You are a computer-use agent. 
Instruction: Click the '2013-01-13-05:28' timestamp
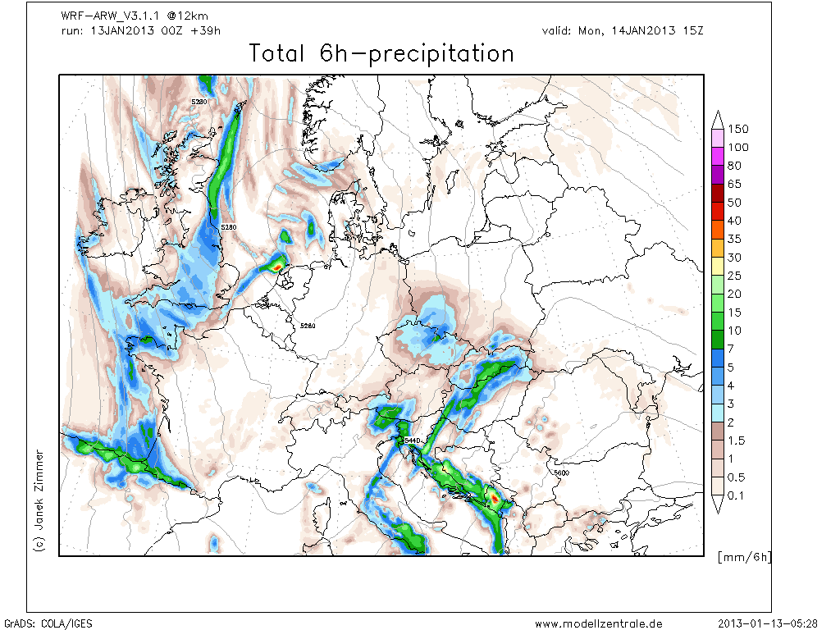coord(768,623)
